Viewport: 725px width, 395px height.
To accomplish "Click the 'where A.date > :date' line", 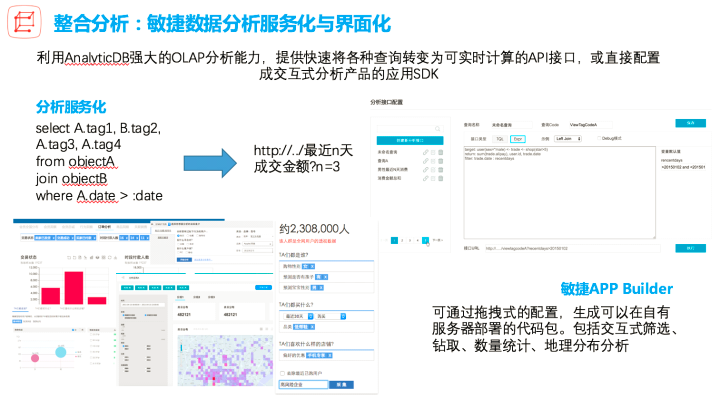I will [x=99, y=196].
